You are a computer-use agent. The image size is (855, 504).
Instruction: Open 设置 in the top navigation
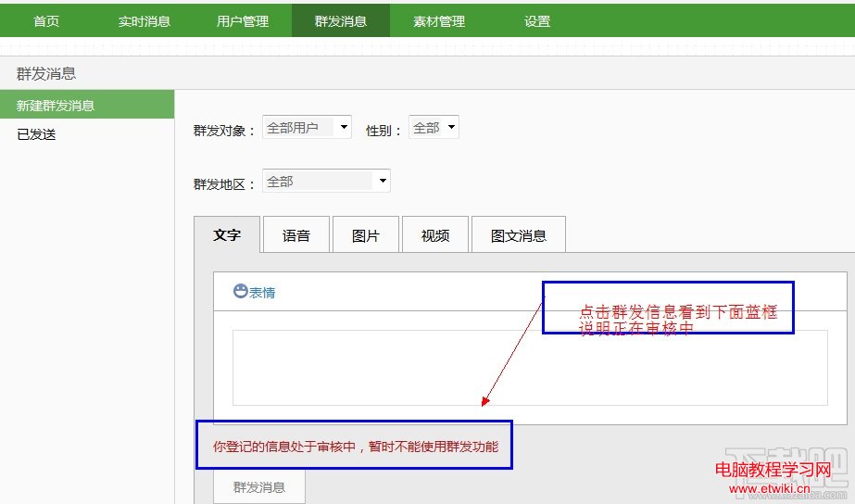537,21
